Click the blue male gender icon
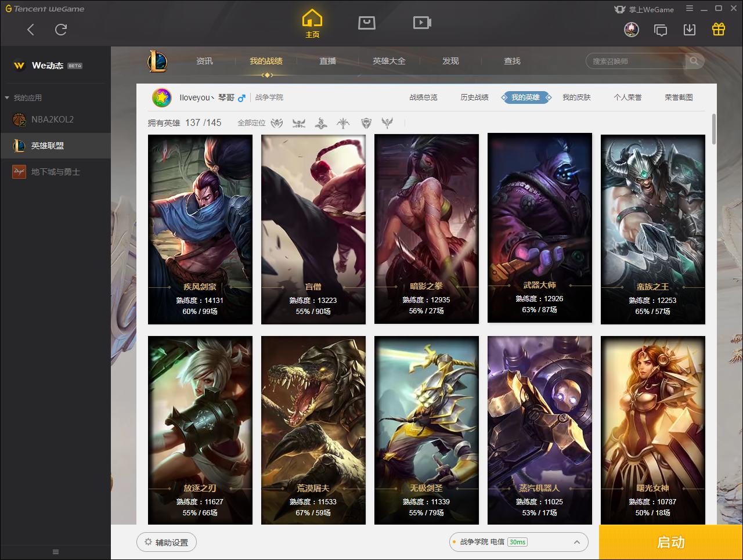 click(x=241, y=97)
